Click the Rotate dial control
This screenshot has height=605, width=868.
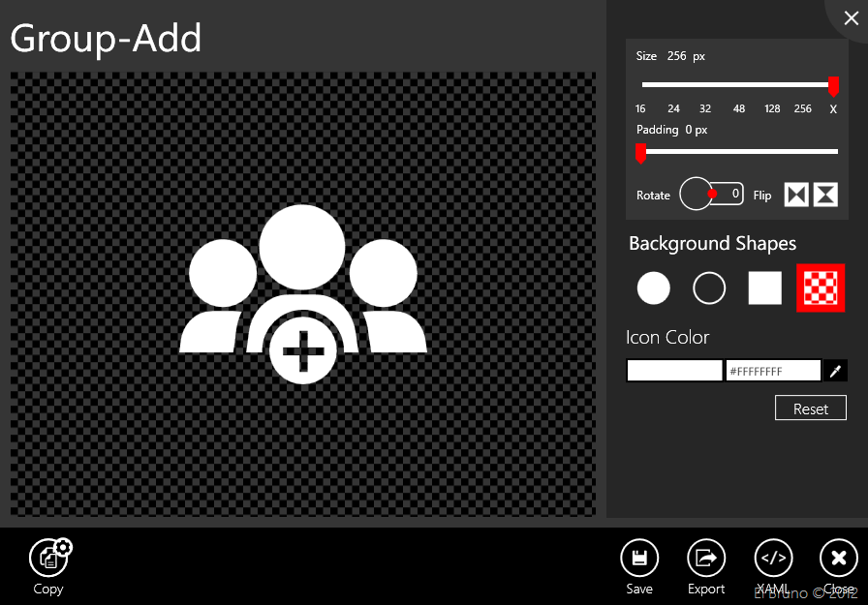click(x=697, y=194)
